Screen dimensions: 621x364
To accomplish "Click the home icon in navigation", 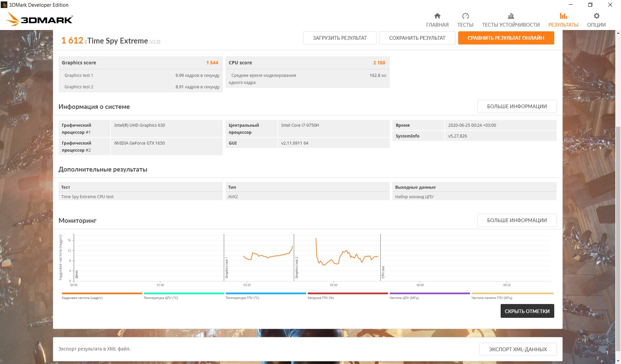I will [x=437, y=16].
